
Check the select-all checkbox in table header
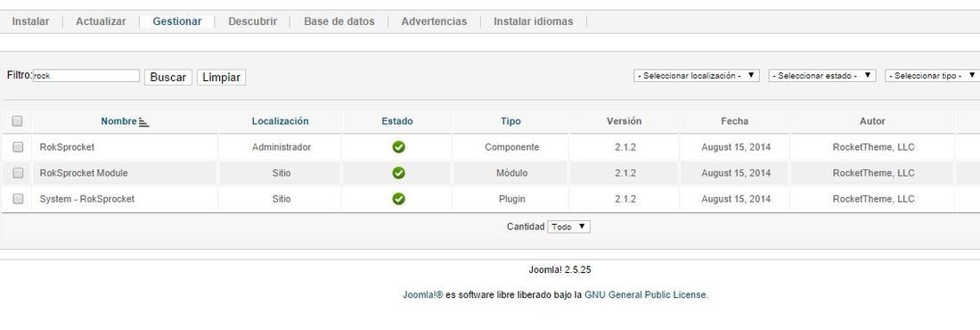click(18, 121)
